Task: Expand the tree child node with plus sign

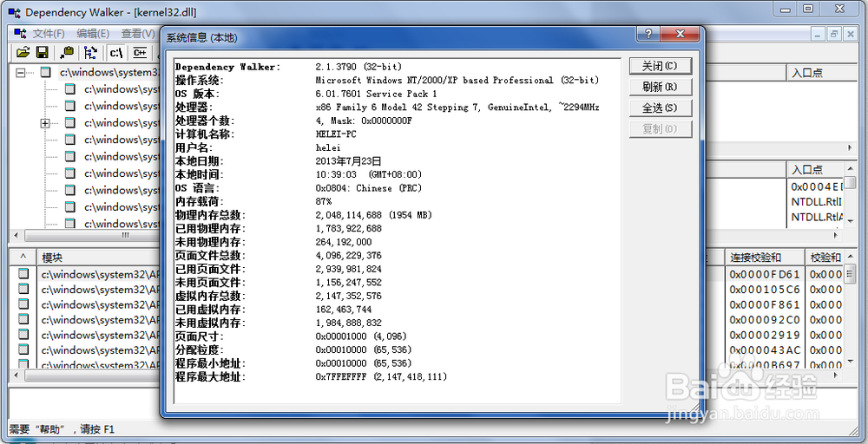Action: click(x=45, y=123)
